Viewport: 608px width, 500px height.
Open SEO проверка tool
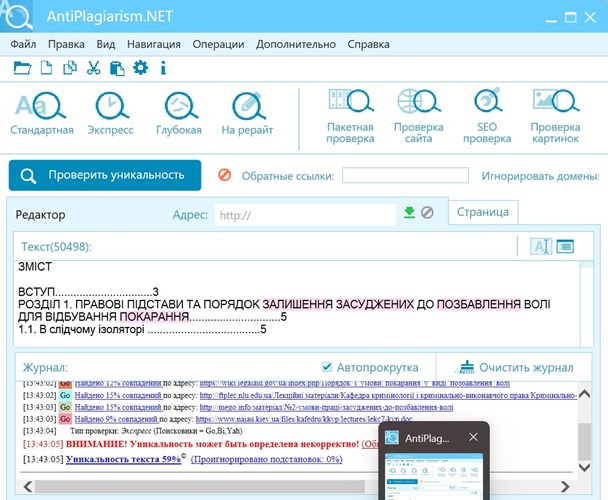[x=487, y=116]
